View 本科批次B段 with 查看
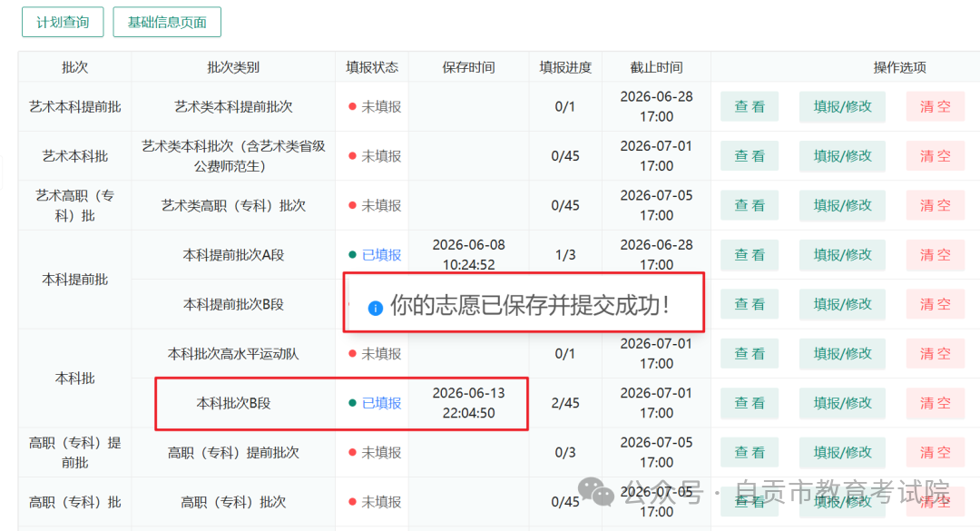The width and height of the screenshot is (980, 531). click(x=750, y=403)
